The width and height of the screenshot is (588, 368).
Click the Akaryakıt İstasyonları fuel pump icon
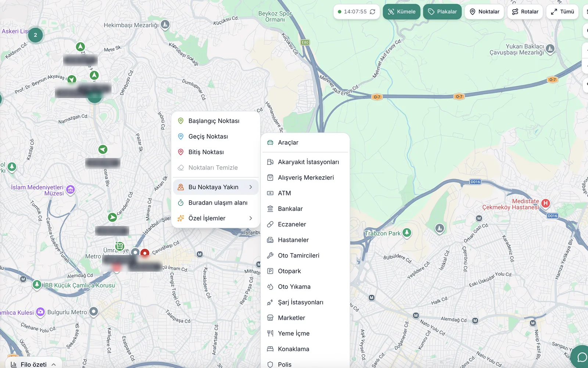click(x=270, y=162)
